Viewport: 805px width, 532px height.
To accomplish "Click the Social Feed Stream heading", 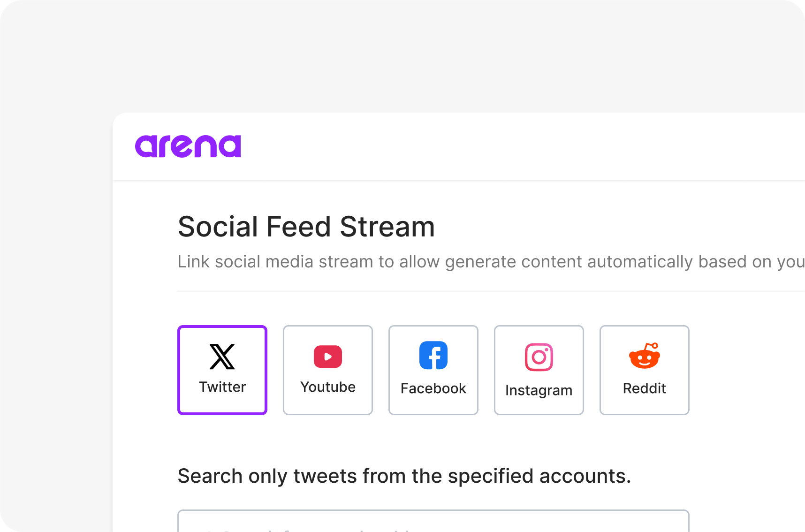I will tap(306, 227).
